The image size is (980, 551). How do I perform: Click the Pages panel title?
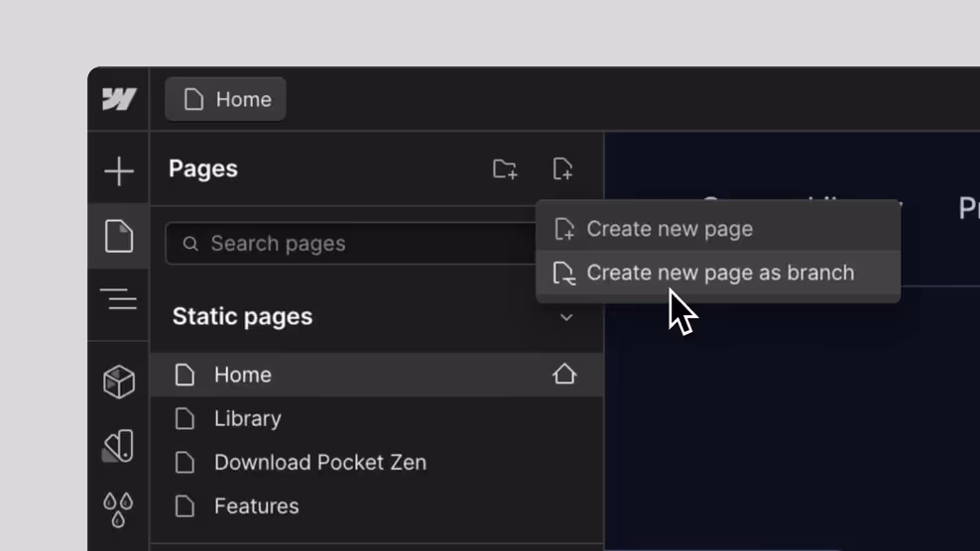point(203,168)
